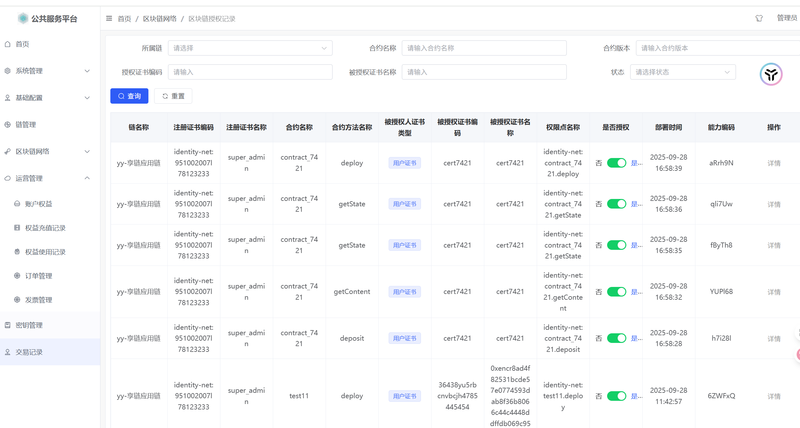Open 订单管理 in the sidebar
The height and width of the screenshot is (428, 800).
point(38,276)
